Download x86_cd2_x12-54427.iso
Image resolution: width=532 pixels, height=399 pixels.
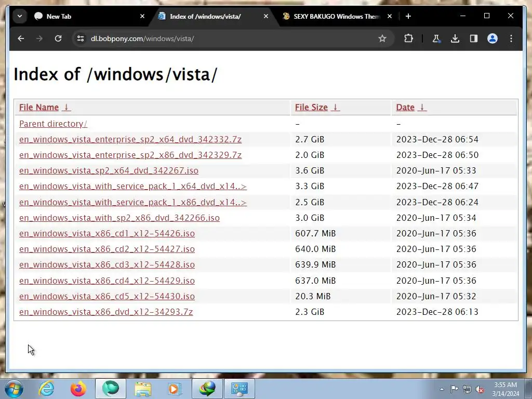pos(107,249)
